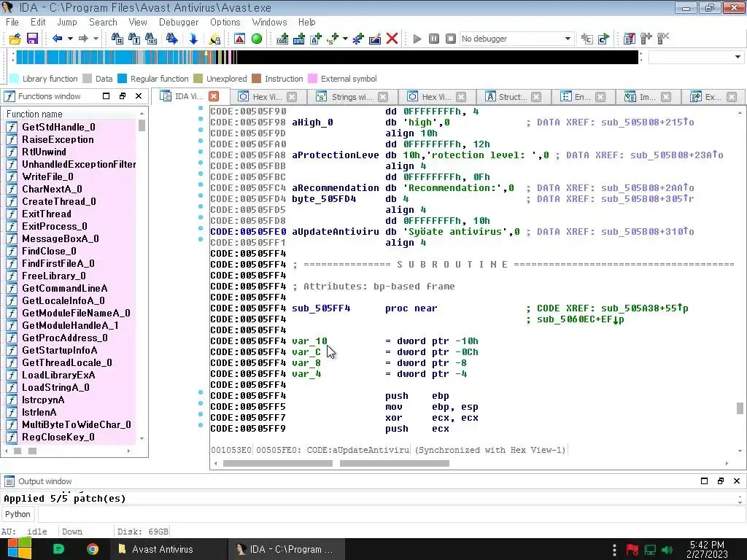
Task: Click the red X delete icon
Action: 392,39
